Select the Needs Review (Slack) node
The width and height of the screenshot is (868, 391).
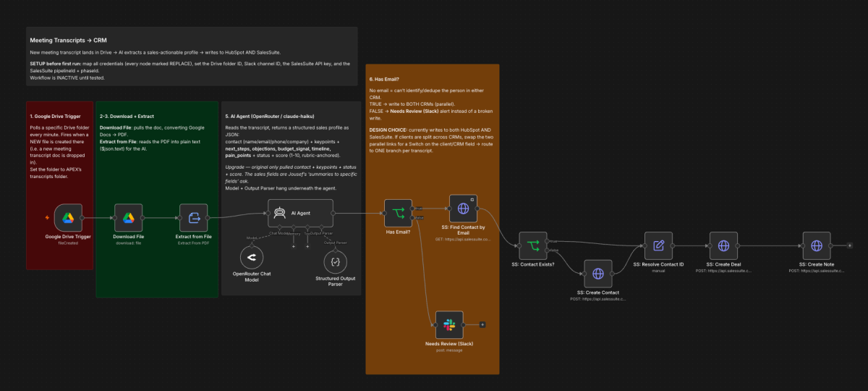point(448,324)
